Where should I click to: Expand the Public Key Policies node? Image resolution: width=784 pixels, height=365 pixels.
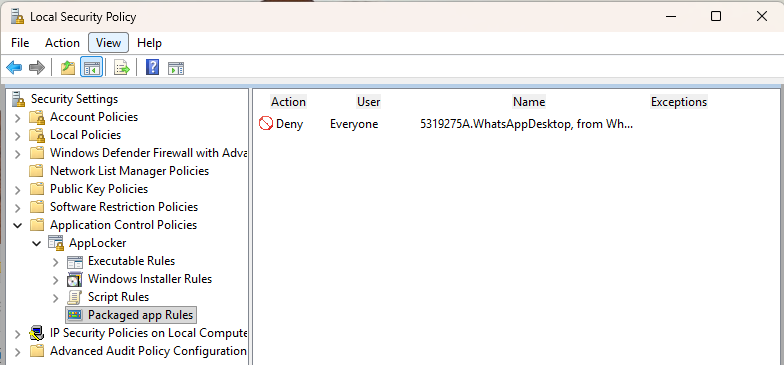click(x=18, y=190)
